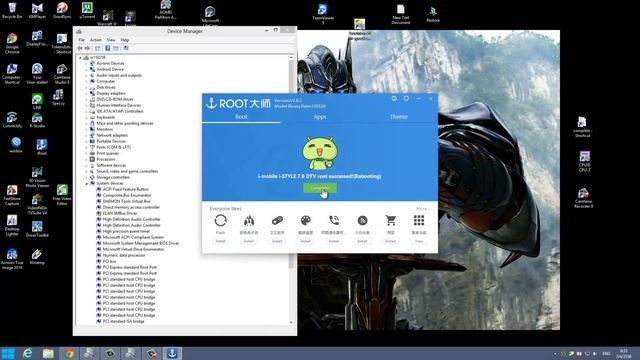
Task: Click Windows Start button on taskbar
Action: click(x=8, y=353)
